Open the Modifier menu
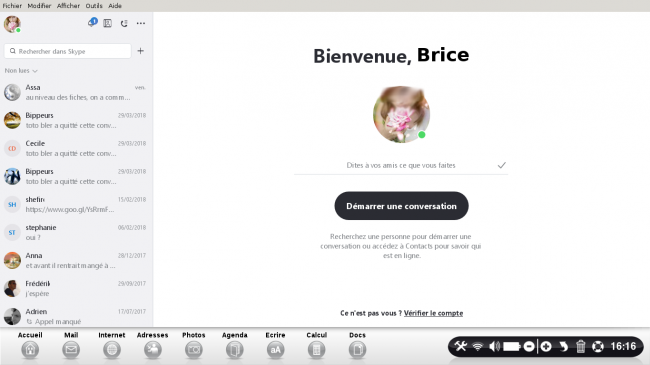 click(x=39, y=6)
